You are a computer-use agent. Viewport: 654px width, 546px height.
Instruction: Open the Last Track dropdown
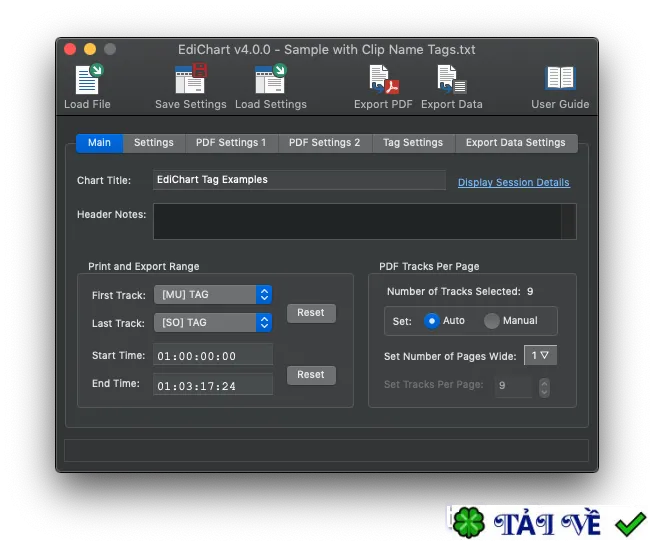coord(213,323)
